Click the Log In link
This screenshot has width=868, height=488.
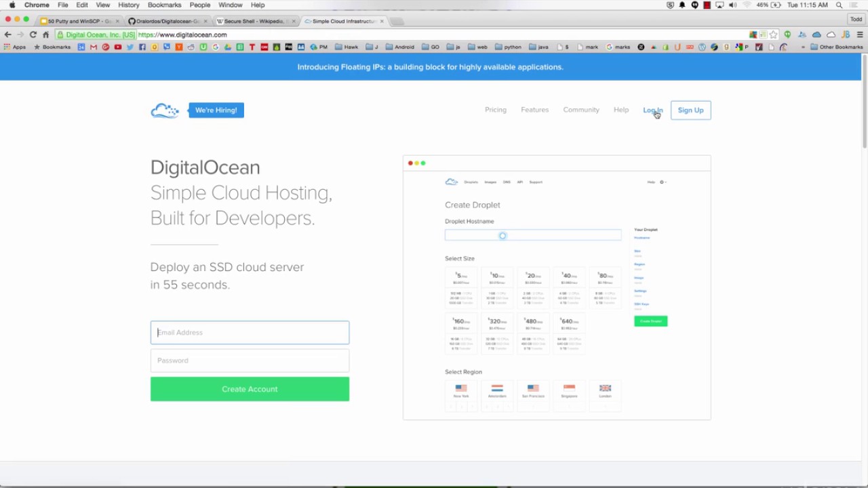[x=652, y=110]
